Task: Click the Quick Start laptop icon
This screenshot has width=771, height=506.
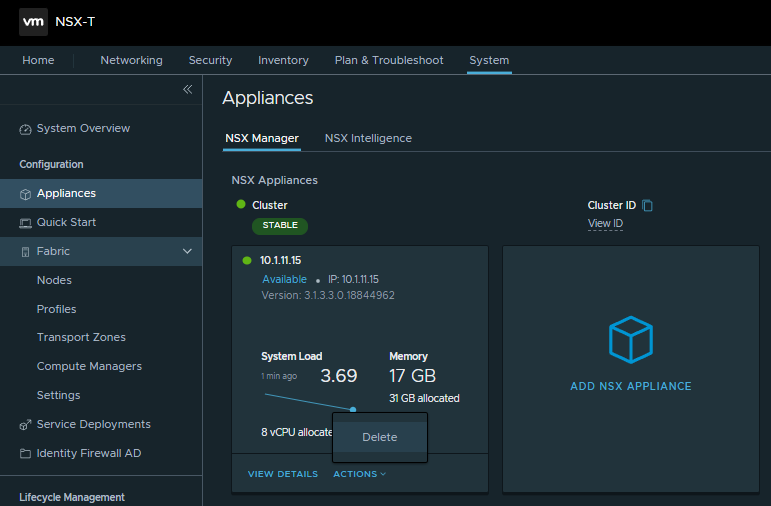Action: point(25,223)
